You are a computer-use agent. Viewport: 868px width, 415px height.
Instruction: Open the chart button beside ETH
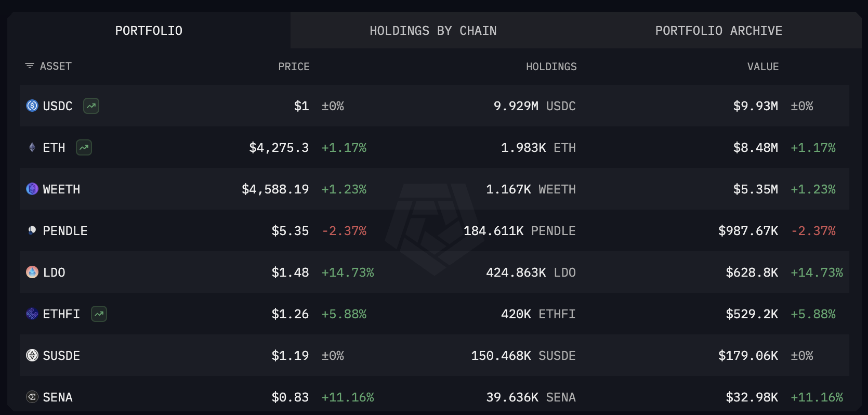click(84, 148)
